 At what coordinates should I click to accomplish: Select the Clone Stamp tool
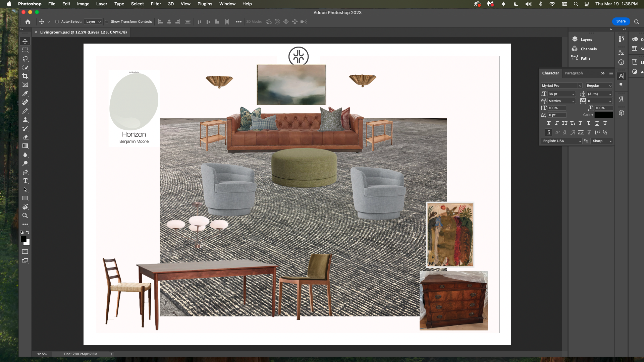[25, 120]
